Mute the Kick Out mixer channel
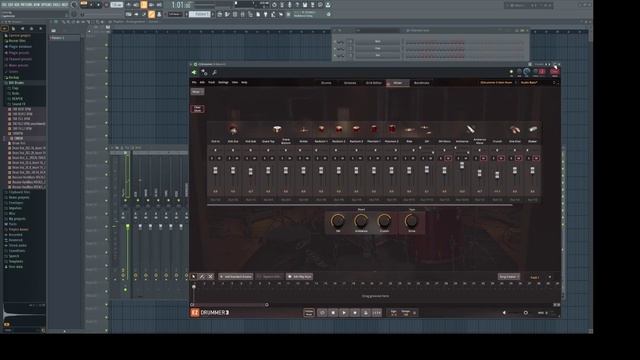 tap(237, 158)
